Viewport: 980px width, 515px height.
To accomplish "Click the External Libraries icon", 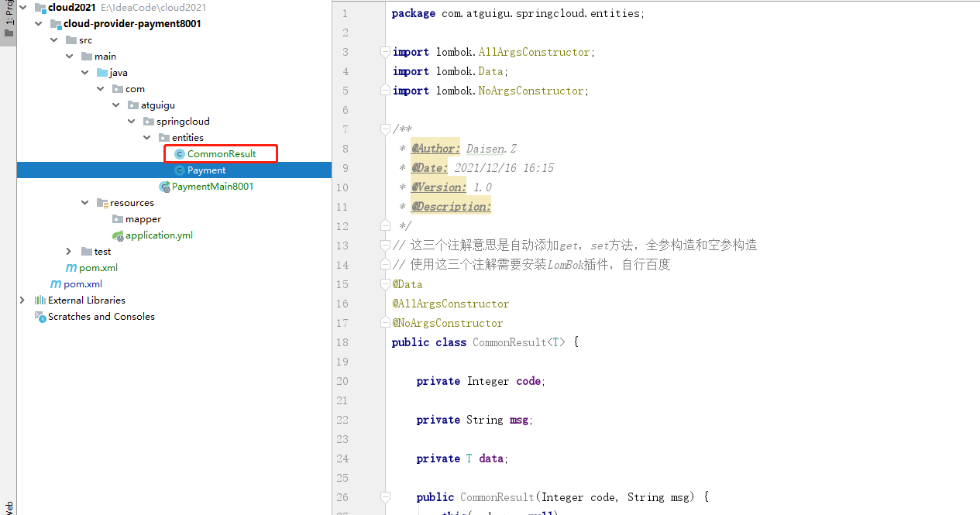I will (x=40, y=300).
